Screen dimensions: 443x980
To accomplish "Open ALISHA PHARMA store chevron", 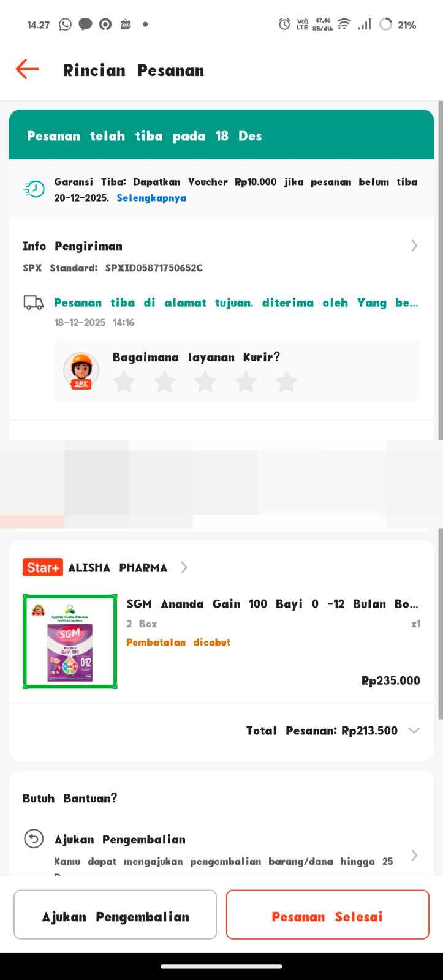I will pos(184,568).
